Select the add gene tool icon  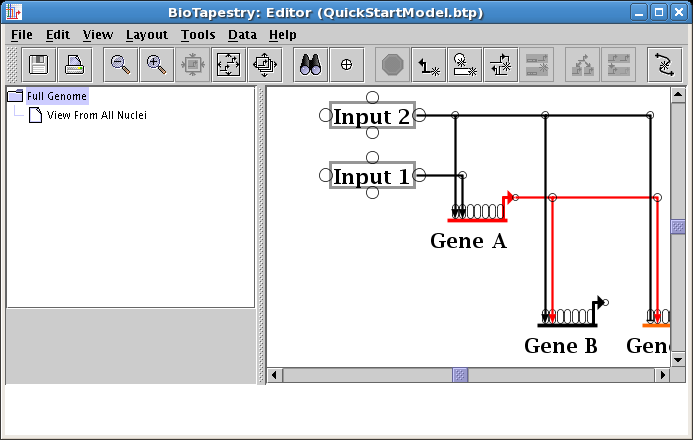(465, 65)
